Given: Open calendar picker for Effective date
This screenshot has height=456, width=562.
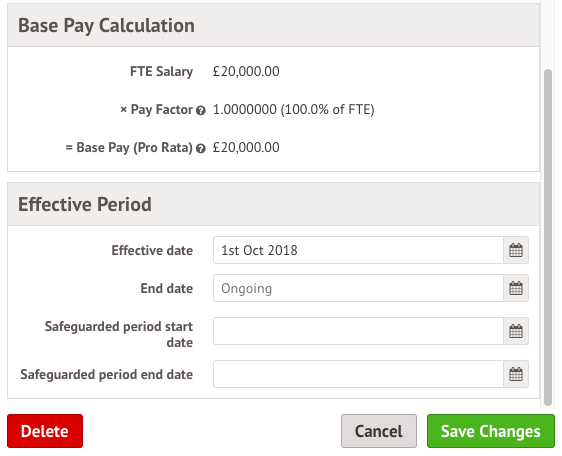Looking at the screenshot, I should click(516, 250).
